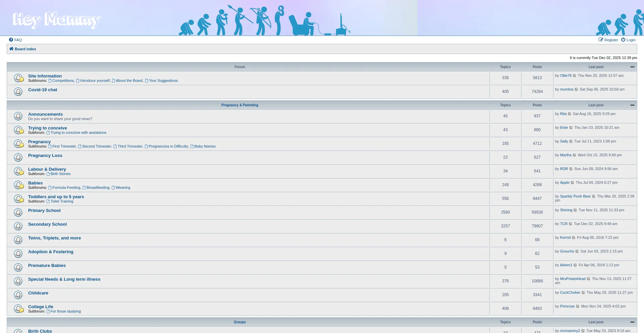The width and height of the screenshot is (644, 333).
Task: Click the Board index home icon
Action: (11, 49)
